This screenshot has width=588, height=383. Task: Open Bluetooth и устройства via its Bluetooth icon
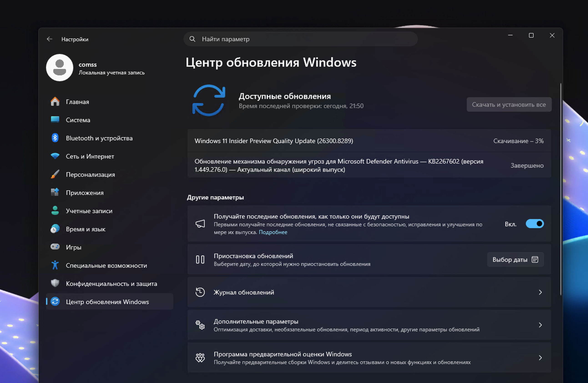55,138
